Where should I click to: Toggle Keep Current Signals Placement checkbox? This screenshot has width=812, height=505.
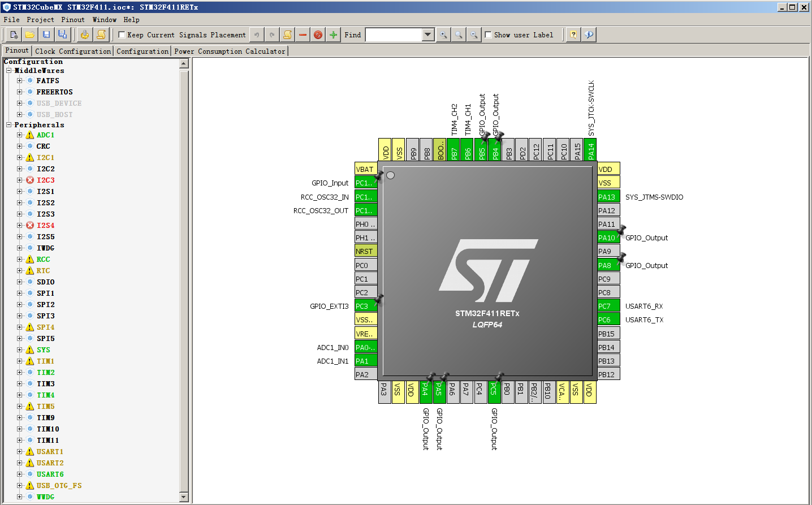(x=122, y=34)
